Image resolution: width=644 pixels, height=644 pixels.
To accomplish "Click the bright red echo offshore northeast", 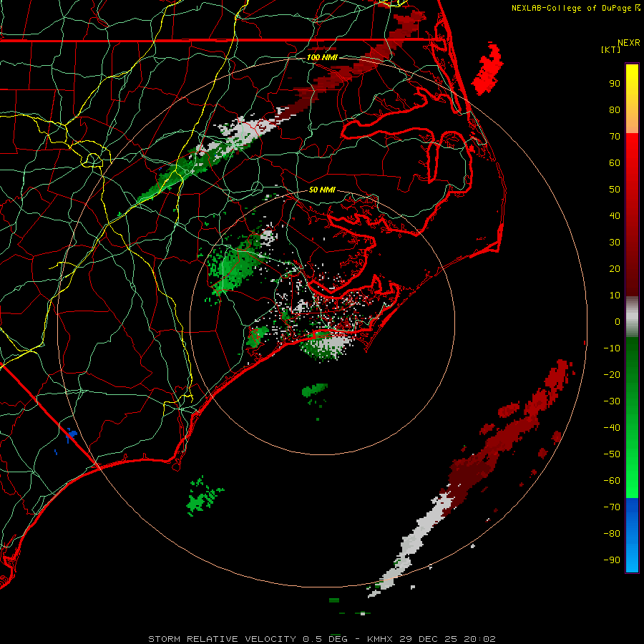I will (x=488, y=70).
